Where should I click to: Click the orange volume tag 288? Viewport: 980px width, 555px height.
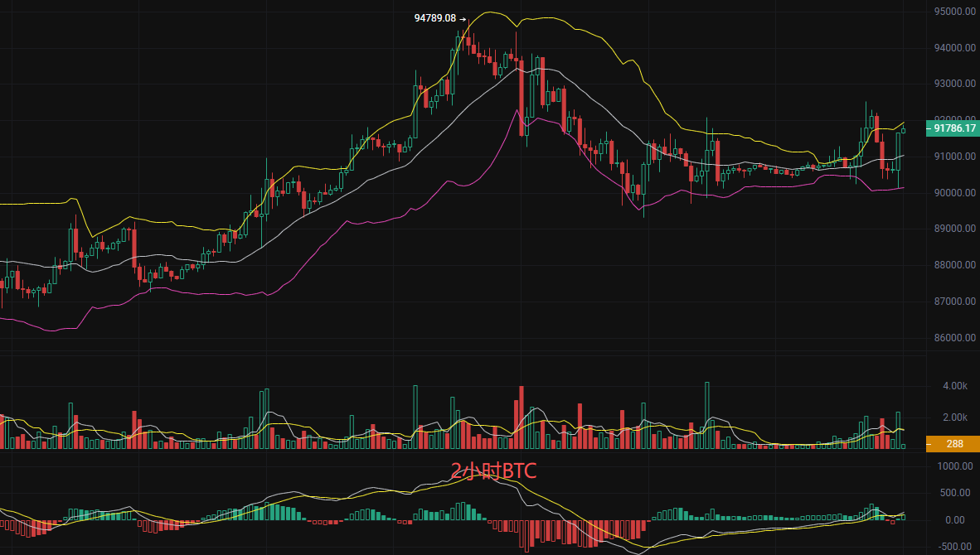[953, 444]
